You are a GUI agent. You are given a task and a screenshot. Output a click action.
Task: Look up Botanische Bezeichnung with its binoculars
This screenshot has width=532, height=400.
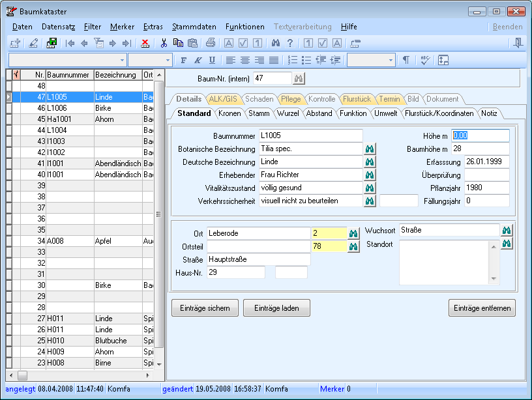point(370,149)
